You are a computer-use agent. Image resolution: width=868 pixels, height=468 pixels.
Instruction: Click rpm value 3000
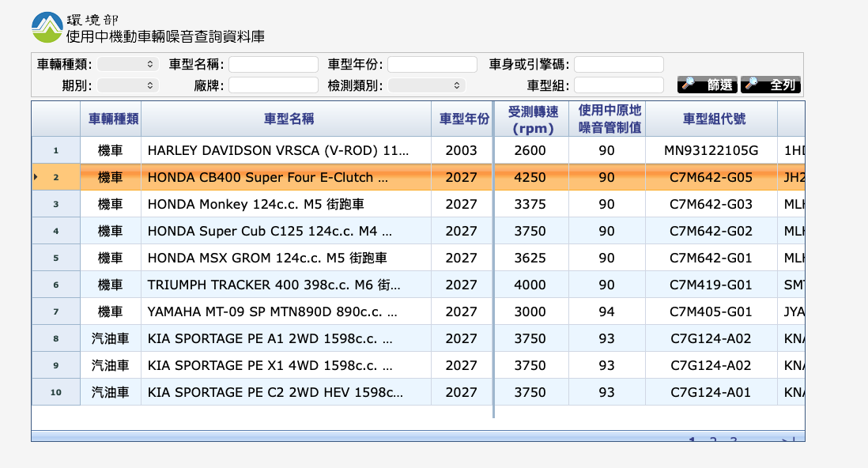tap(530, 311)
